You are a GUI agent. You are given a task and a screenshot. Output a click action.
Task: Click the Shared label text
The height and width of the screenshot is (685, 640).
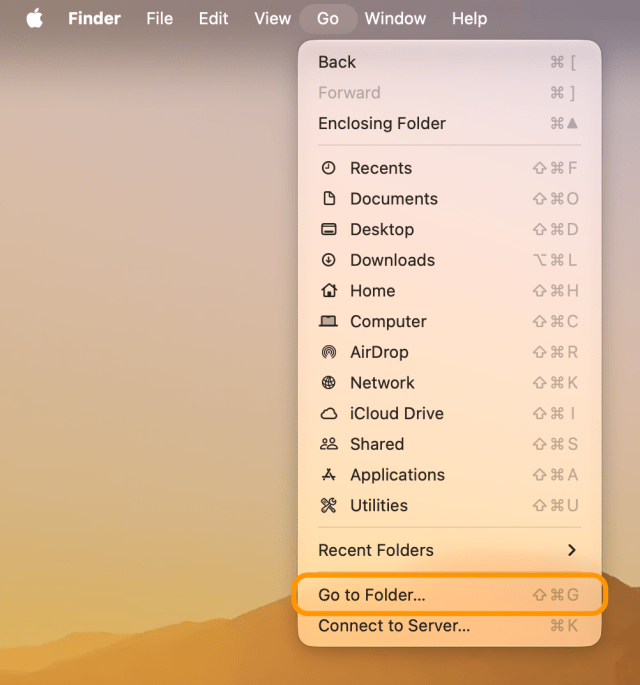pyautogui.click(x=377, y=444)
